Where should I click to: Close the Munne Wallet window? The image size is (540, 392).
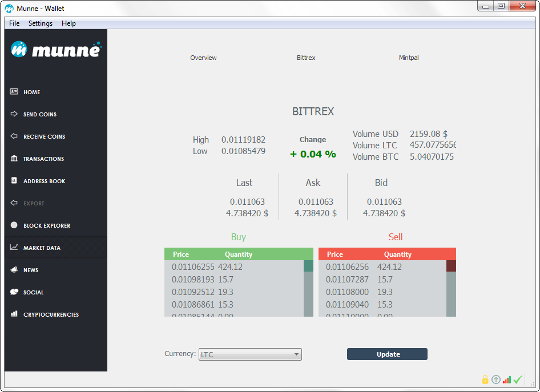pos(522,6)
